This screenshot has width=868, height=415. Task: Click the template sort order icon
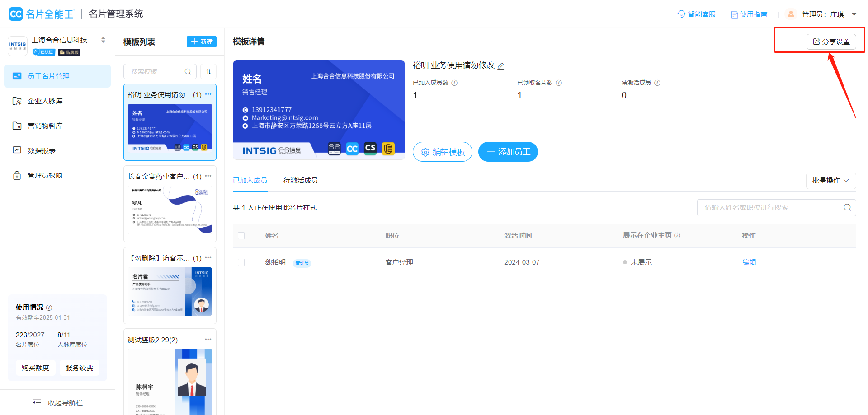pyautogui.click(x=208, y=71)
